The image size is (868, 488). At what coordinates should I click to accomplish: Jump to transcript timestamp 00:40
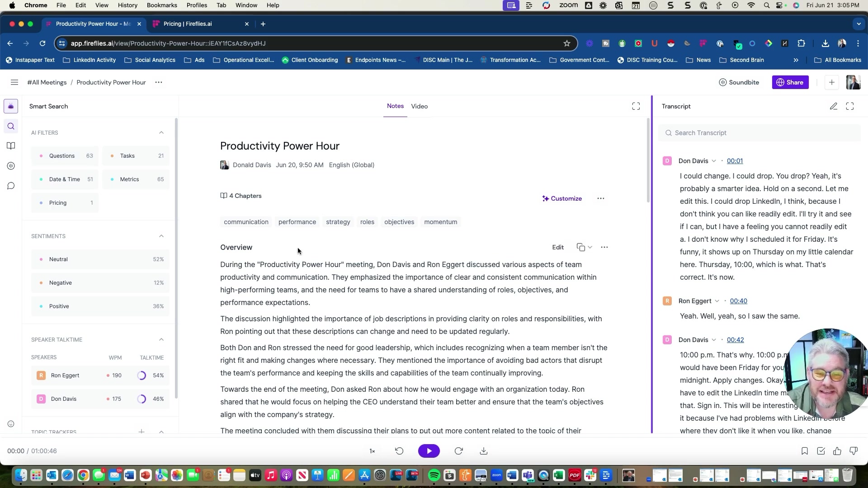pos(738,301)
